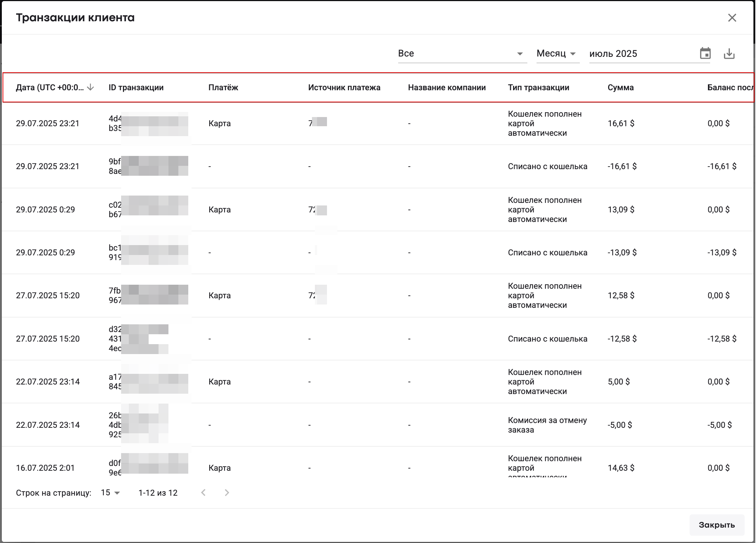Open the 'Все' filter dropdown
756x543 pixels.
point(462,54)
